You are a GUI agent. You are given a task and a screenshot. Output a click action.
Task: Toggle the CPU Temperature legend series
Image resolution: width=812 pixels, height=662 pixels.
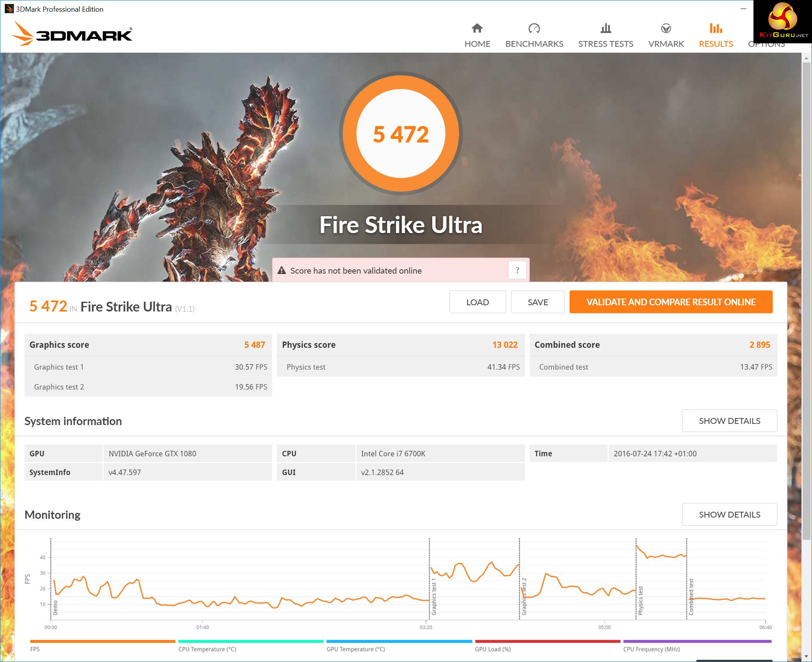(207, 649)
